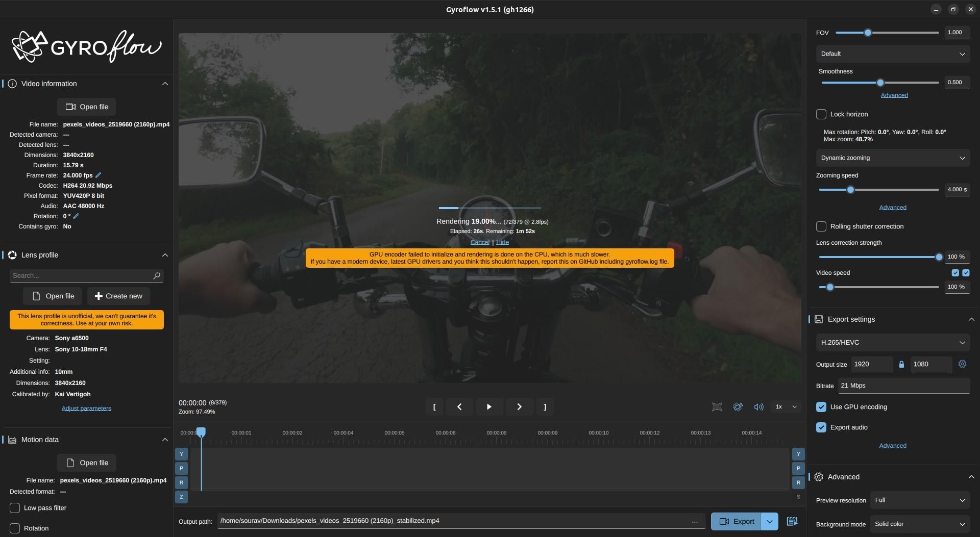Open Adjust parameters for the lens profile
Image resolution: width=980 pixels, height=537 pixels.
[86, 408]
